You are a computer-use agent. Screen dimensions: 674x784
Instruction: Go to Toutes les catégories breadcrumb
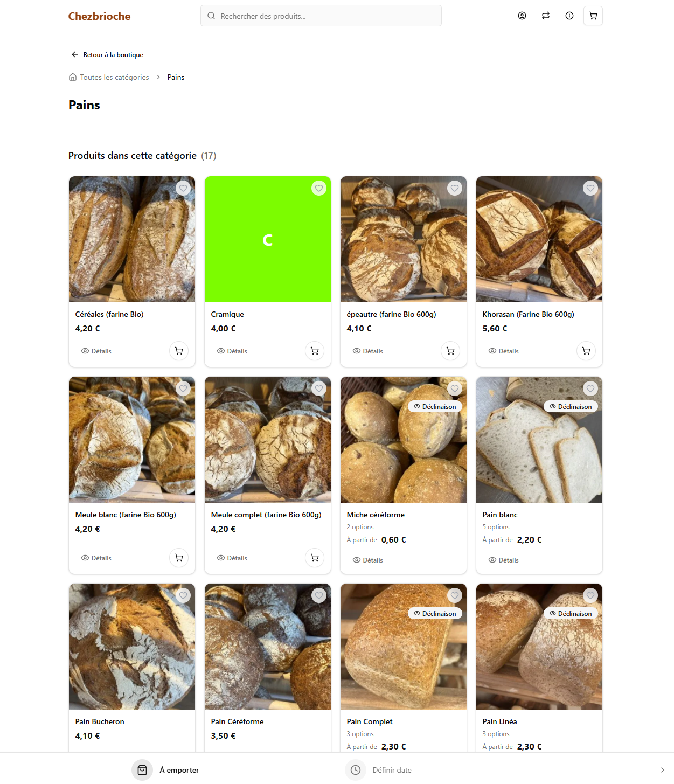tap(114, 77)
